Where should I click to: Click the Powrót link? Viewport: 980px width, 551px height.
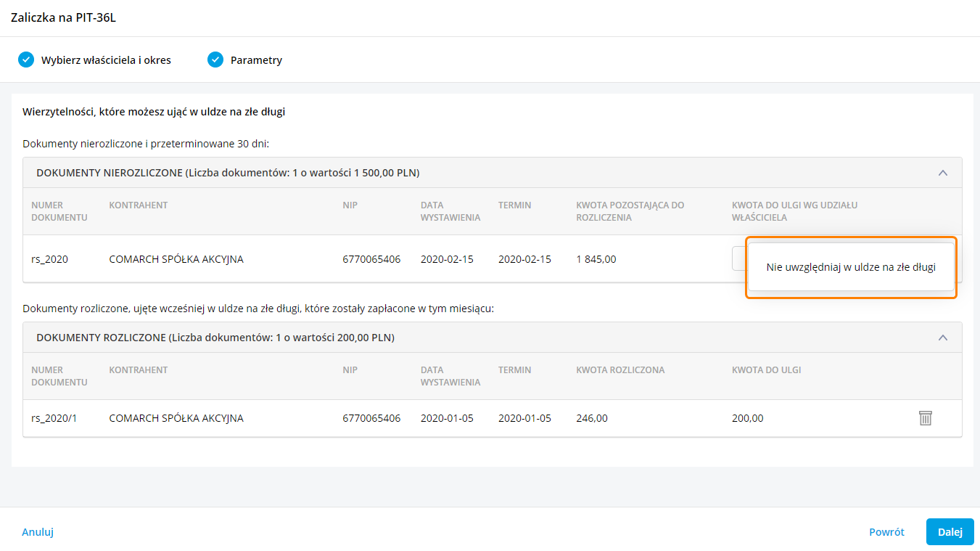click(886, 532)
